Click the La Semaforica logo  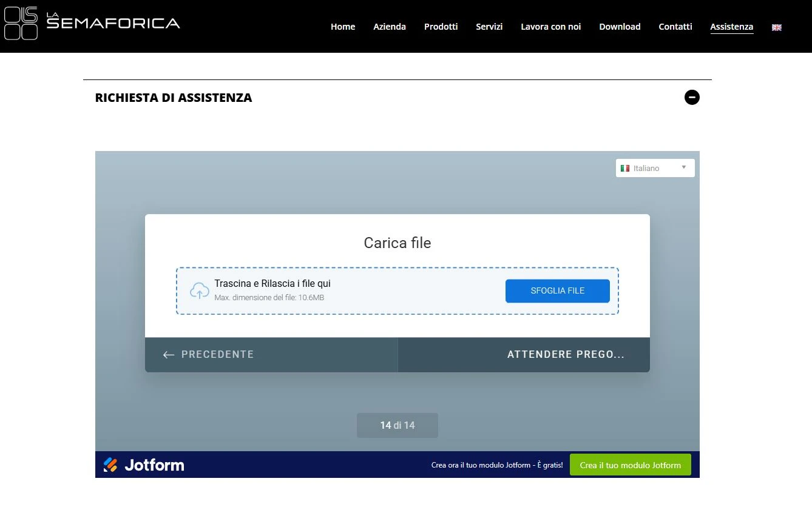click(91, 24)
